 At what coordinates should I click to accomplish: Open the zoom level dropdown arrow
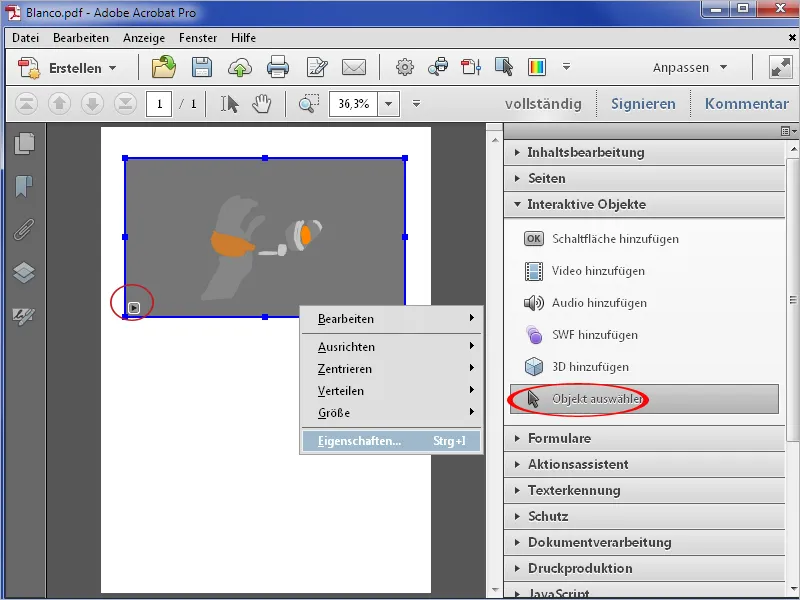click(389, 104)
